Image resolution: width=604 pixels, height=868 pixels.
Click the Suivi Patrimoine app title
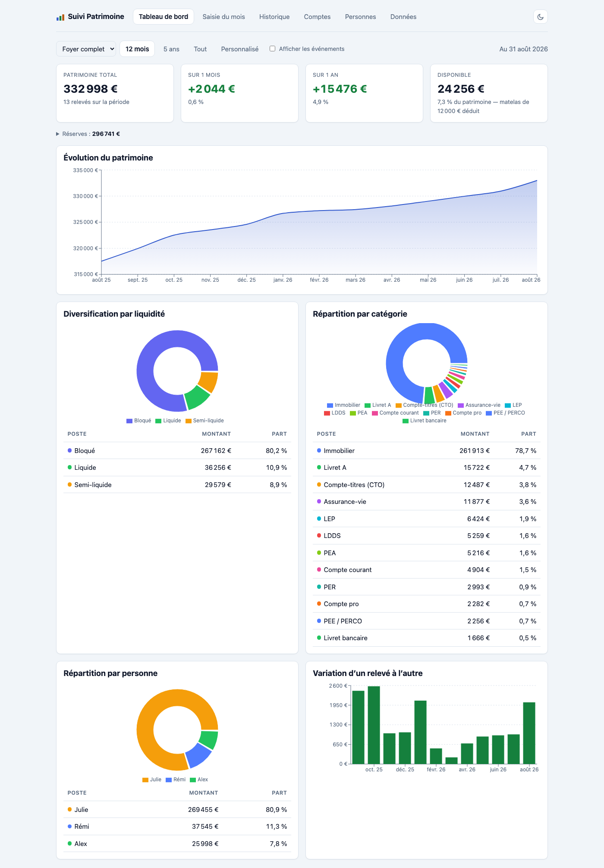[x=96, y=17]
